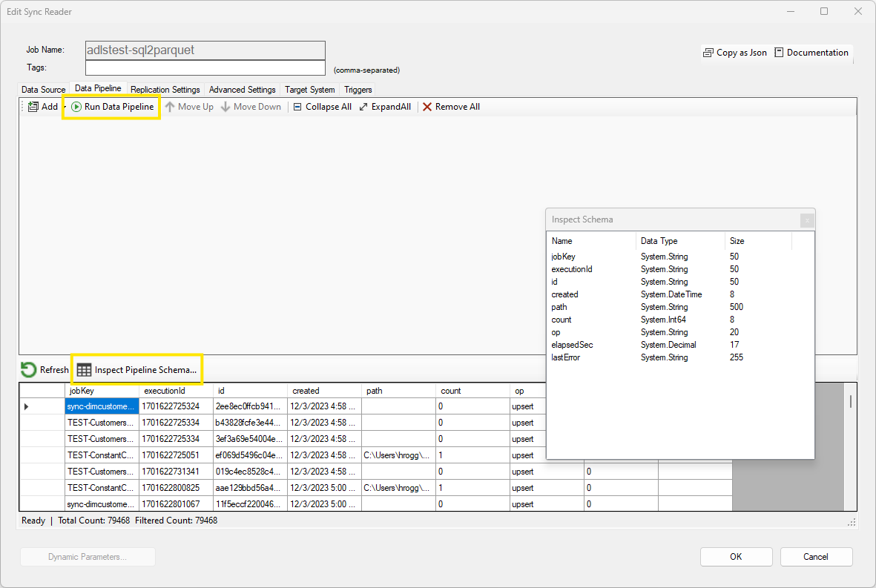Open the Documentation link
This screenshot has height=588, width=876.
point(811,53)
